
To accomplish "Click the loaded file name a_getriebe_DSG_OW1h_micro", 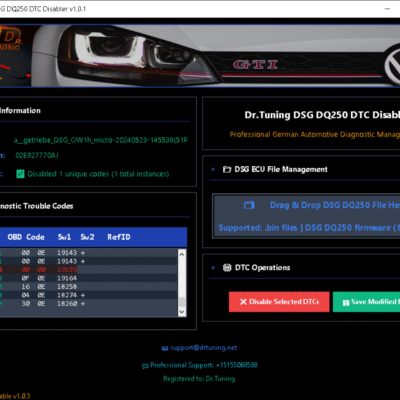I will click(100, 140).
